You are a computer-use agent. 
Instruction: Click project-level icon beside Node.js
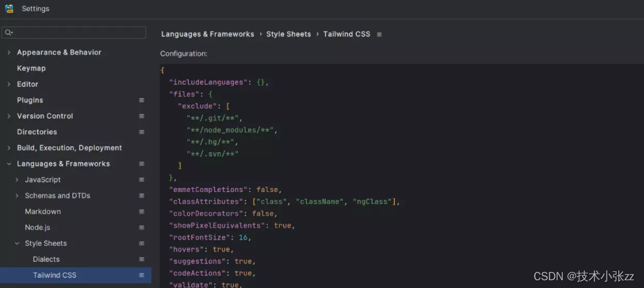tap(142, 228)
